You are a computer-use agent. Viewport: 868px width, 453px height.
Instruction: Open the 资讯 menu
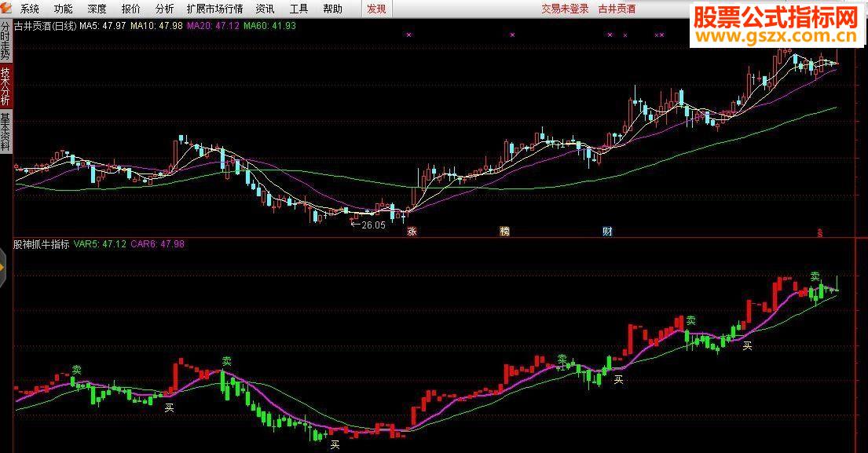pos(265,9)
